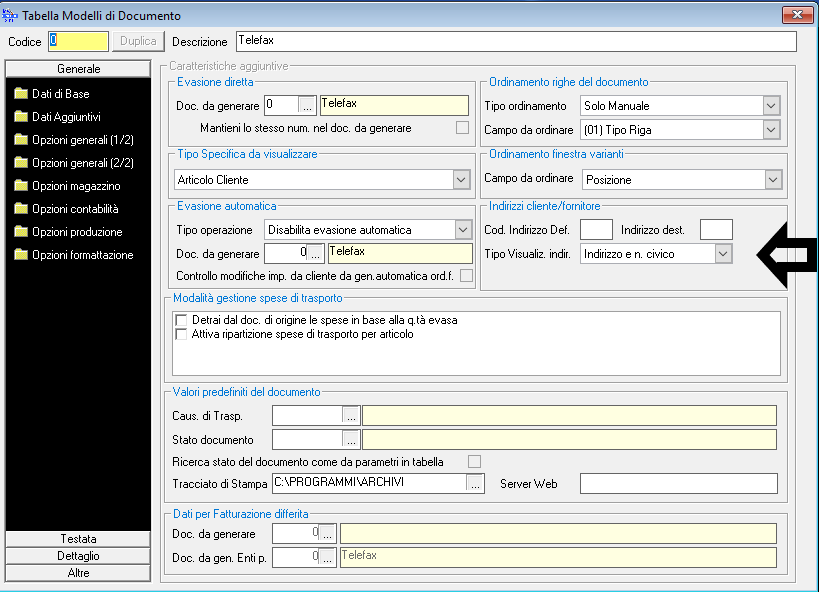
Task: Open lookup for Caus. di Trasp.
Action: click(351, 416)
